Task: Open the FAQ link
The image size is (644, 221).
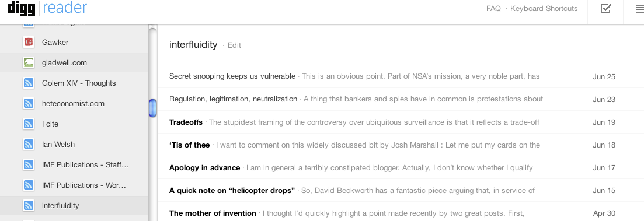Action: pos(493,9)
